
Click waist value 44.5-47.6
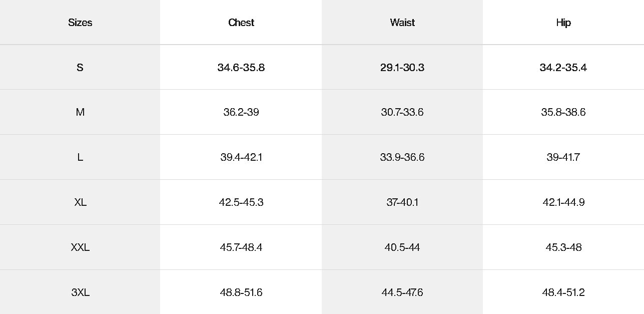[402, 292]
